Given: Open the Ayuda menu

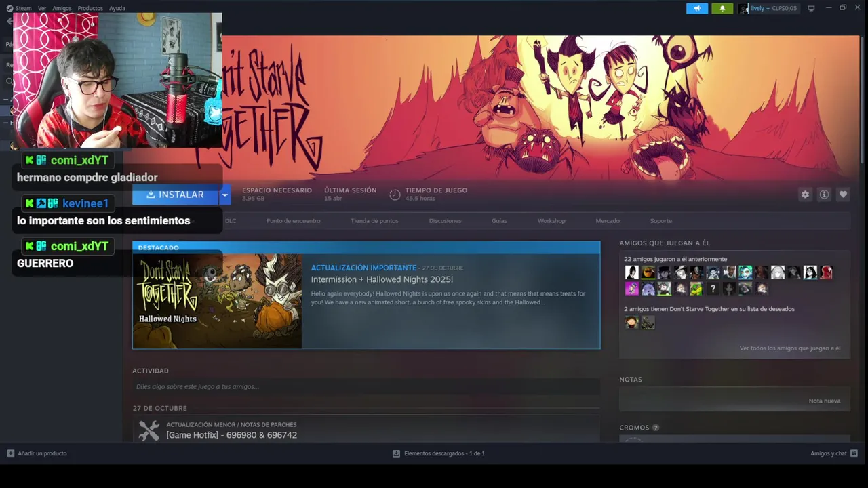Looking at the screenshot, I should (117, 8).
